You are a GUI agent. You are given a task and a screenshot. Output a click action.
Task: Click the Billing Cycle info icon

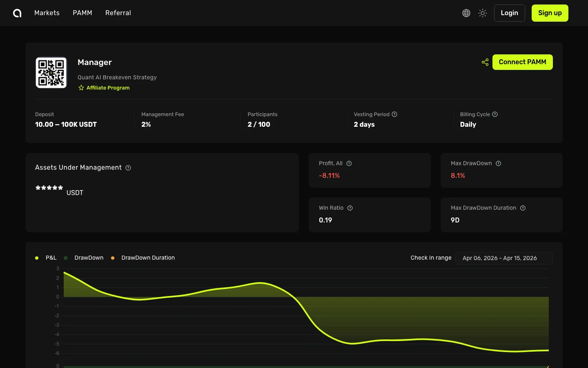[x=495, y=114]
